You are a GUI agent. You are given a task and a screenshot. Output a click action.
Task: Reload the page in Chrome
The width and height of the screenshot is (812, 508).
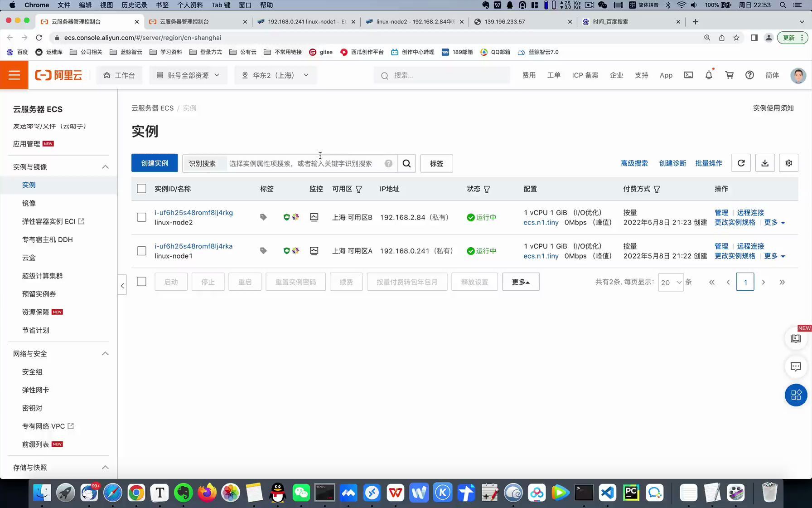point(39,38)
